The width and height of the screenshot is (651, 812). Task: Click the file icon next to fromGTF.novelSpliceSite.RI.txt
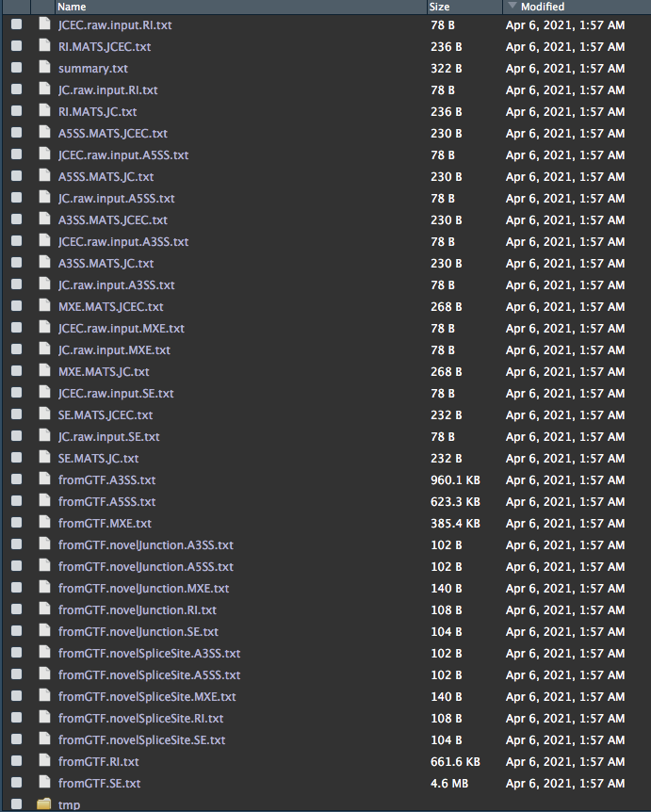tap(44, 718)
